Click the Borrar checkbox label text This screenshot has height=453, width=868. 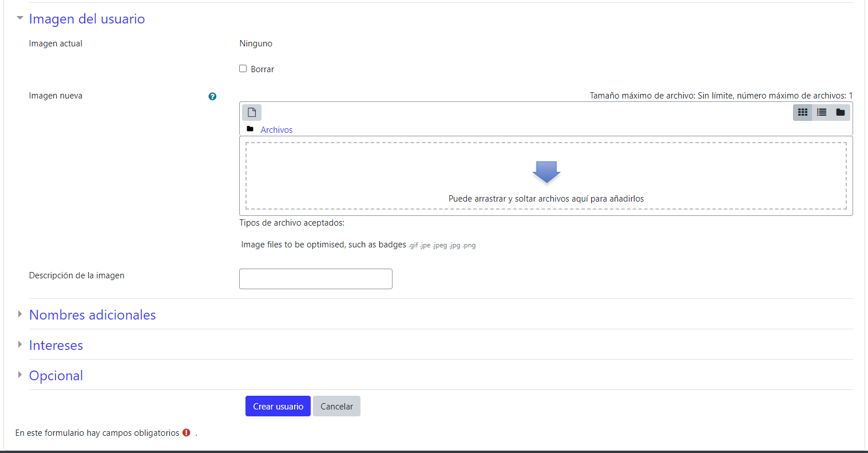pyautogui.click(x=262, y=69)
